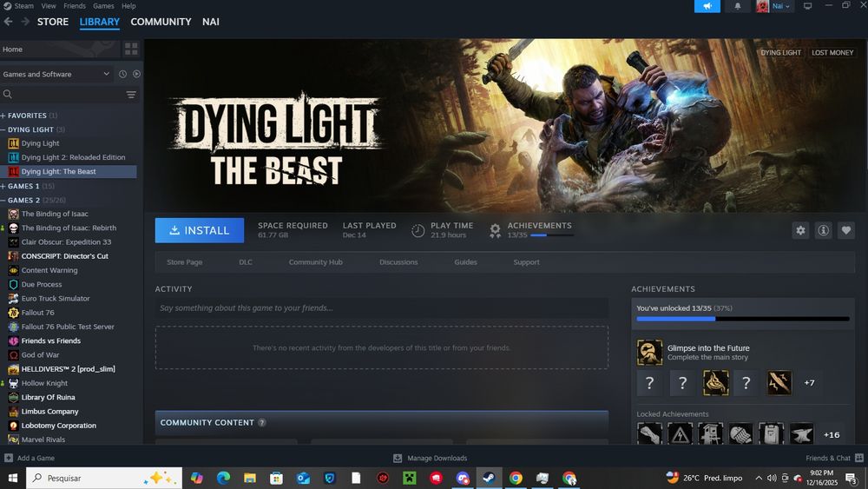Screen dimensions: 868x489
Task: Open the library advanced filter icon
Action: pyautogui.click(x=131, y=95)
